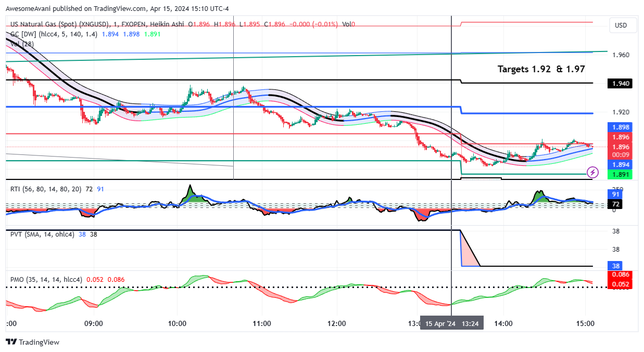
Task: Click the 1.920 price scale value
Action: tap(621, 112)
